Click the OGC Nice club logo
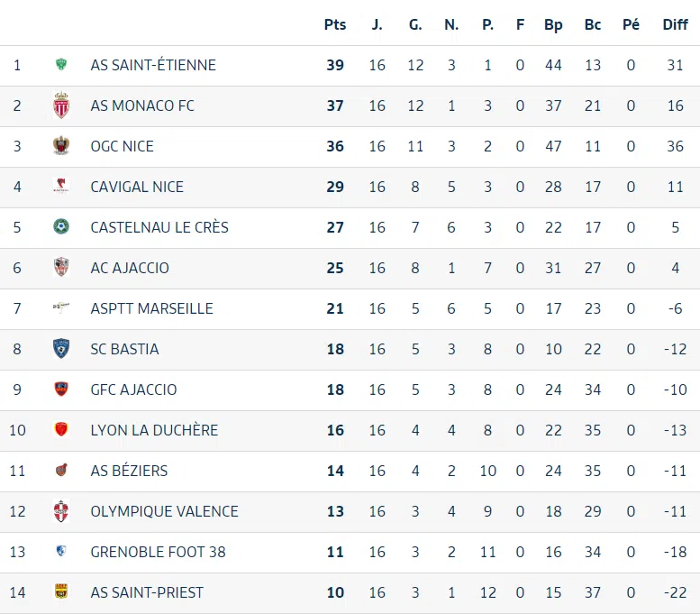The height and width of the screenshot is (614, 700). (x=61, y=146)
